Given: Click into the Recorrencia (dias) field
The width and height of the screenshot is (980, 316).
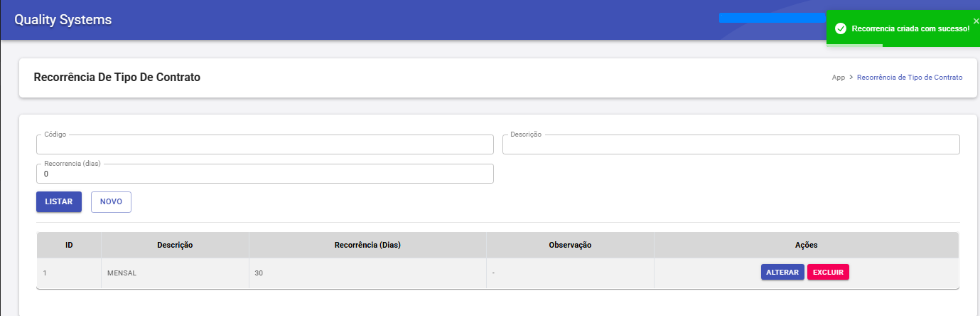Looking at the screenshot, I should 264,174.
